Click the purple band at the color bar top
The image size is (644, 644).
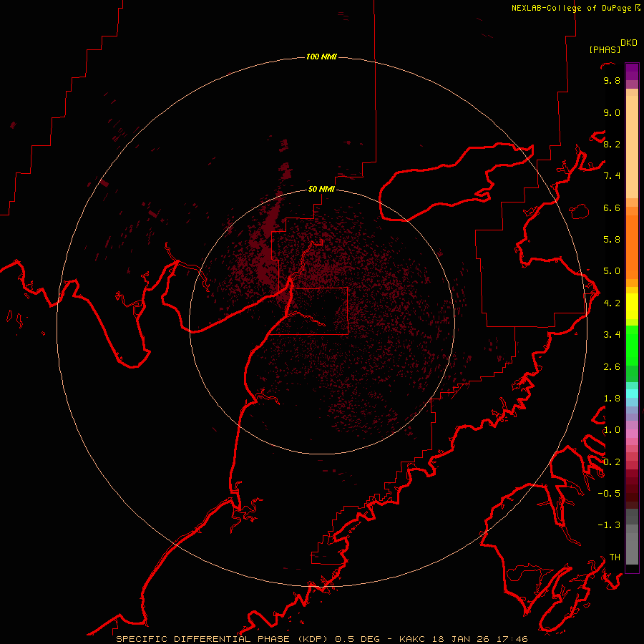coord(632,72)
